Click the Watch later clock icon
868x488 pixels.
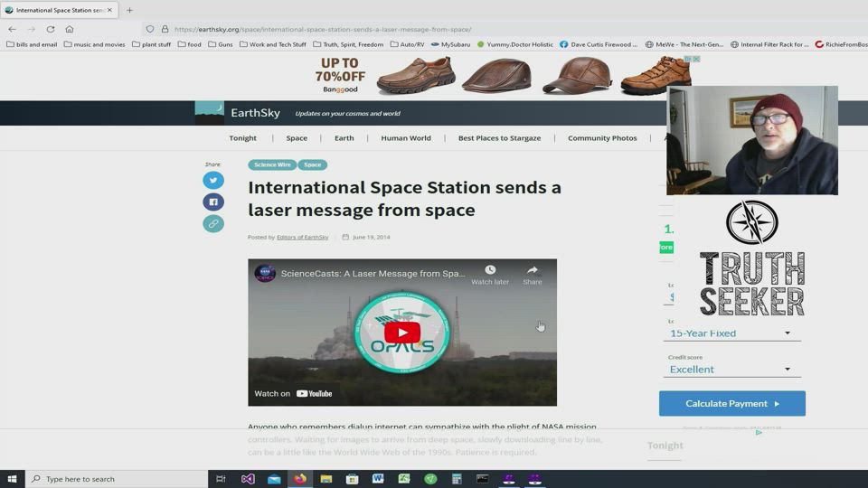[x=490, y=270]
